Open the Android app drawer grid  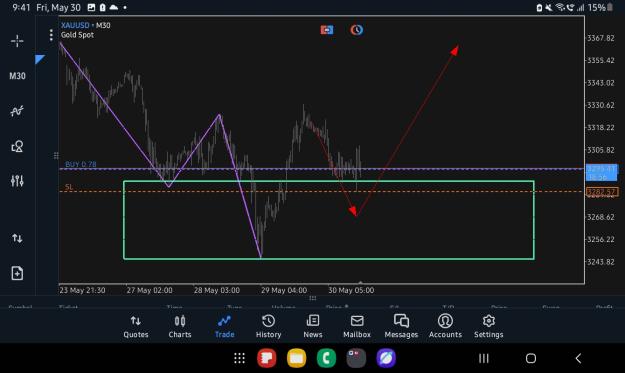click(239, 358)
